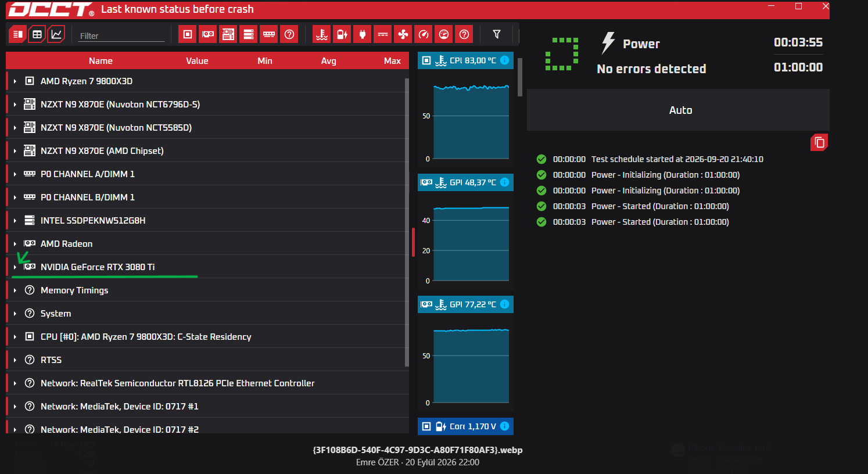Expand the NVIDIA GeForce RTX 3080 Ti node
Viewport: 868px width, 474px height.
tap(15, 267)
